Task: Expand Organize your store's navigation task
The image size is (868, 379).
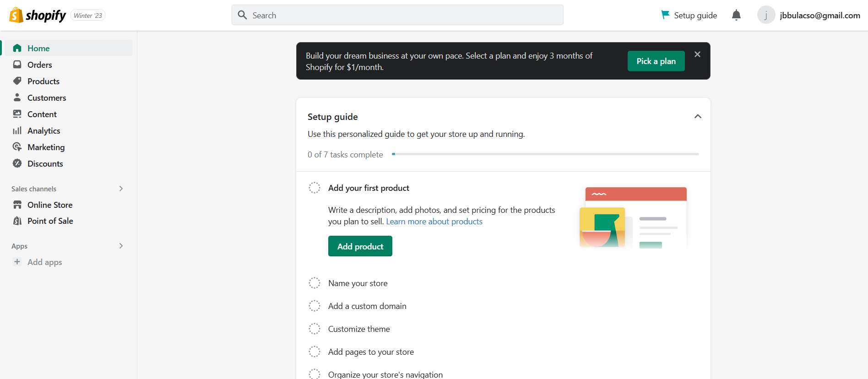Action: [x=385, y=374]
